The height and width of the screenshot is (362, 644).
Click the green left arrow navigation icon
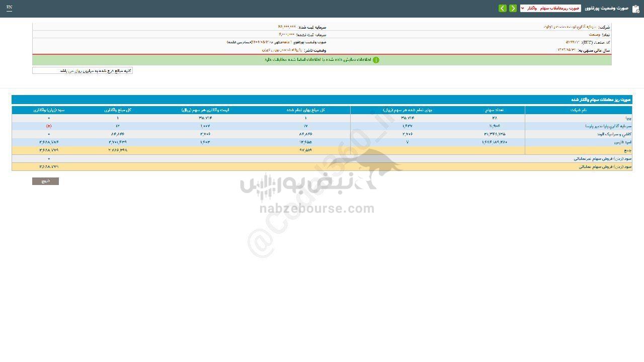click(502, 9)
